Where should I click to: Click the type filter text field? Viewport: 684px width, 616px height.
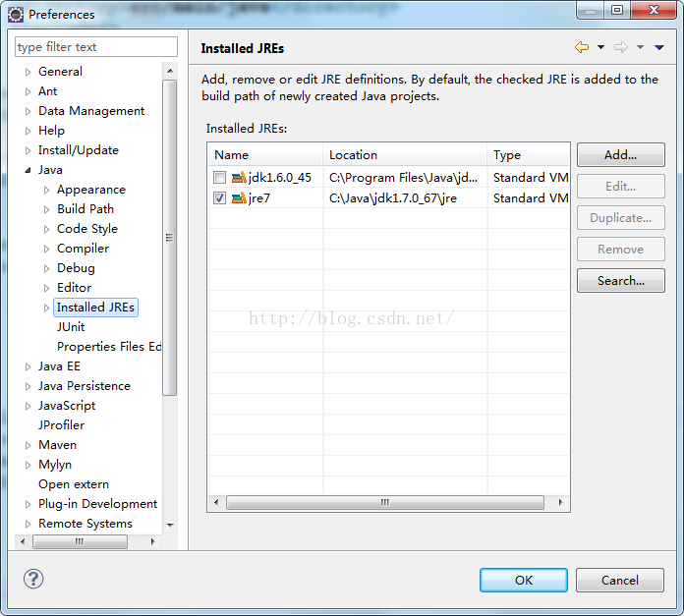point(96,46)
